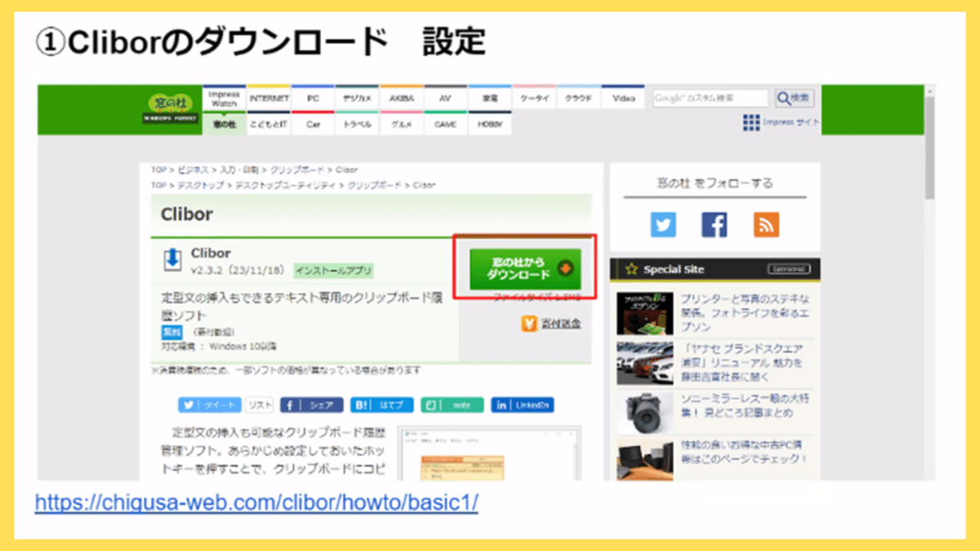The image size is (980, 551).
Task: Open the こどもとIT navigation tab
Action: pos(269,124)
